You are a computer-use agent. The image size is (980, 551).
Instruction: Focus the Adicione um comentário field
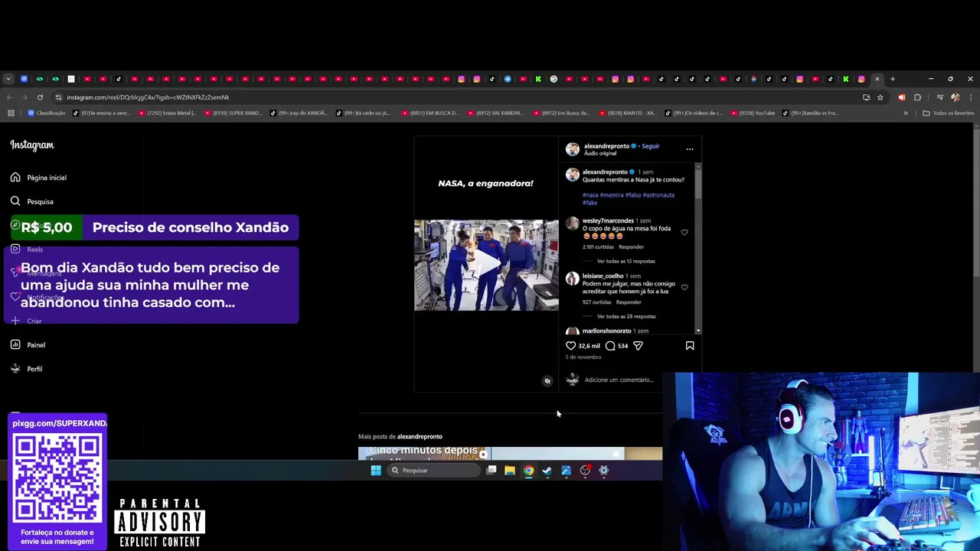click(619, 380)
